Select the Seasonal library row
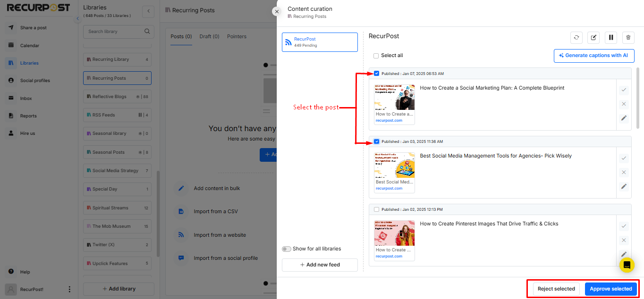 pos(117,133)
